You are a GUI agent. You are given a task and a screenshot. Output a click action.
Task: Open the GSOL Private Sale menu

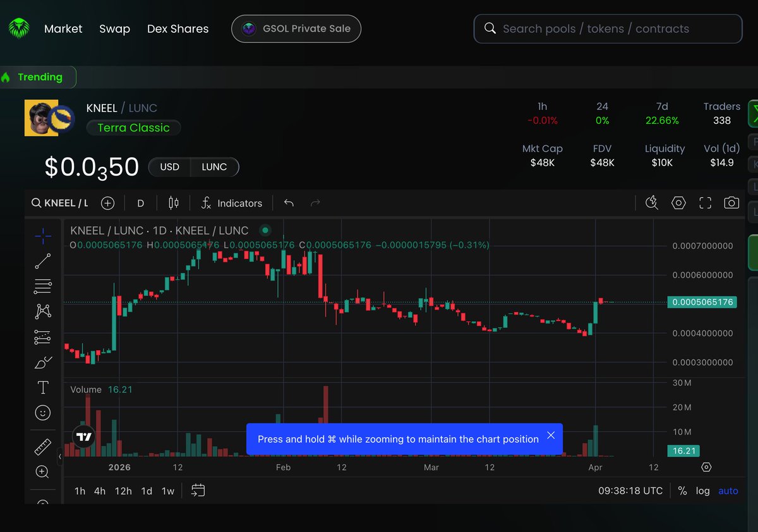coord(296,28)
